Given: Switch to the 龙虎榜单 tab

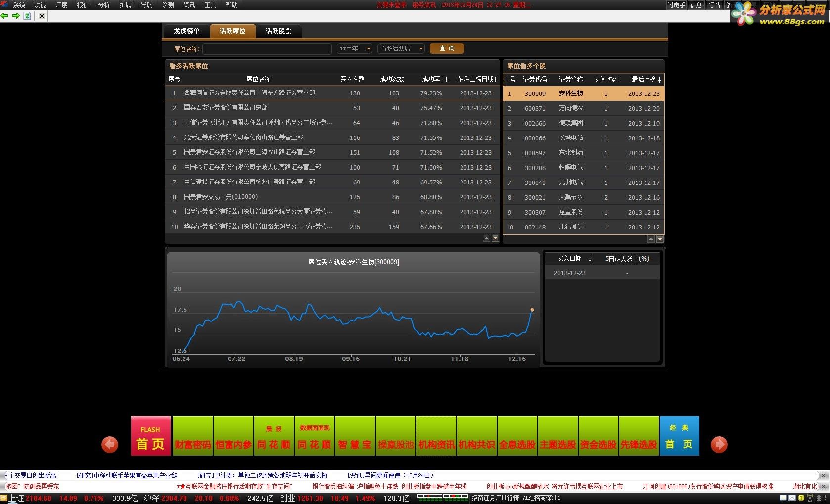Looking at the screenshot, I should (186, 31).
